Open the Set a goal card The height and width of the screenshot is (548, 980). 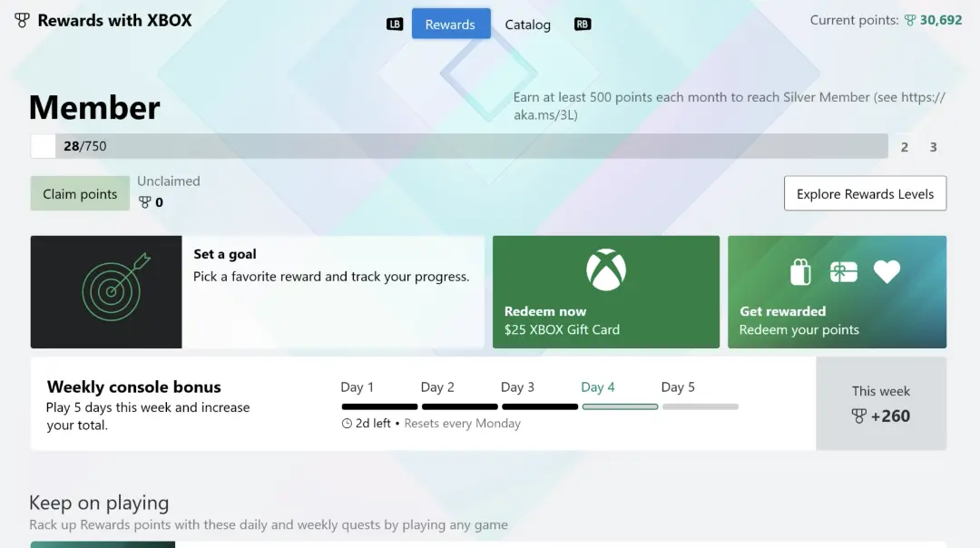click(x=258, y=292)
